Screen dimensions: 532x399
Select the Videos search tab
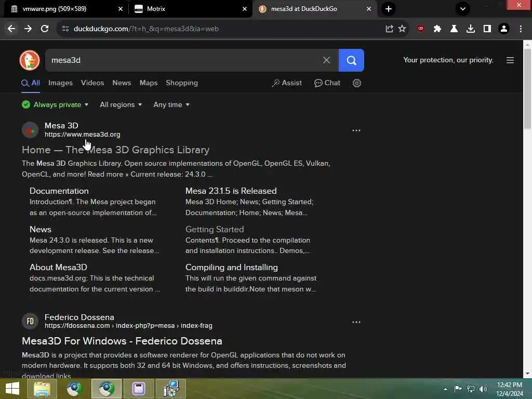click(x=92, y=83)
